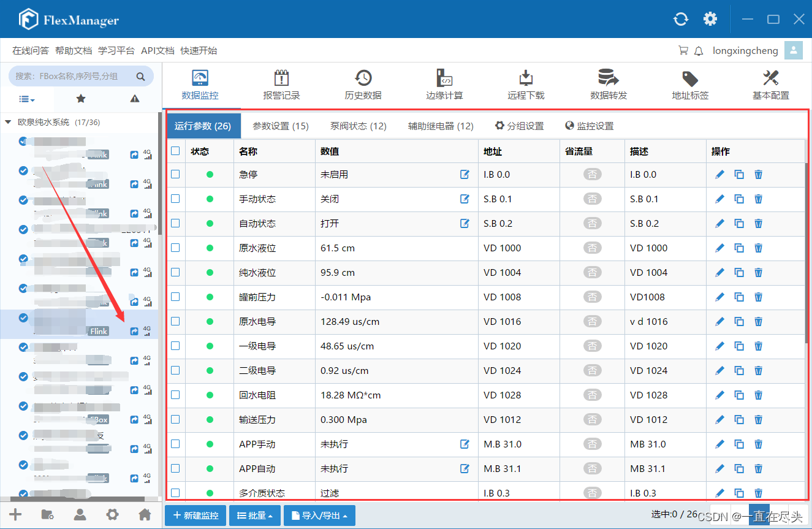Open remote access icon of selected Flink device
The image size is (812, 529).
tap(134, 331)
